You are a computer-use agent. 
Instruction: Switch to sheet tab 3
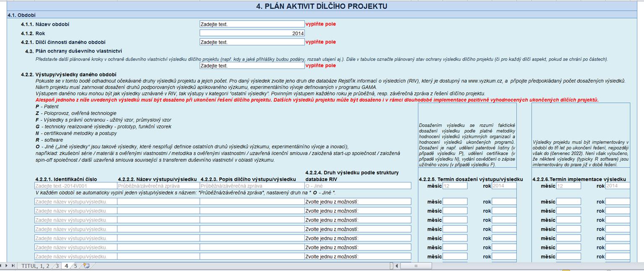[x=57, y=266]
